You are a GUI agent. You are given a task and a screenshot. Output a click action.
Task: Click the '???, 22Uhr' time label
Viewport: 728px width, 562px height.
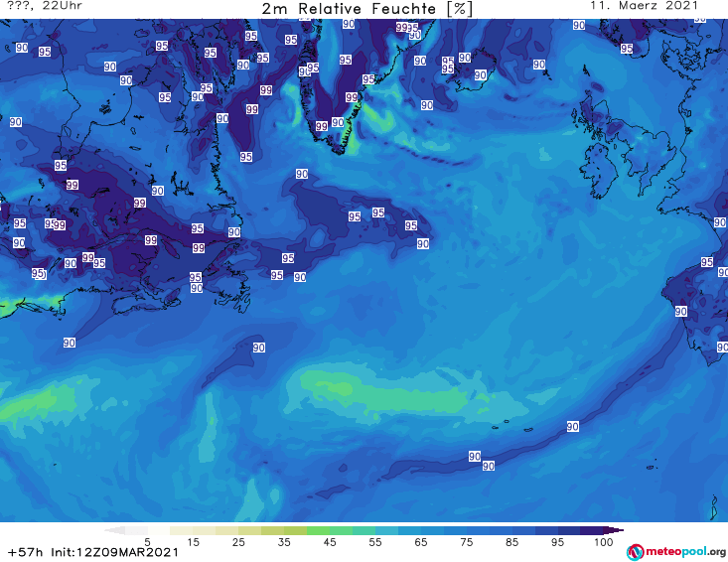click(x=45, y=6)
